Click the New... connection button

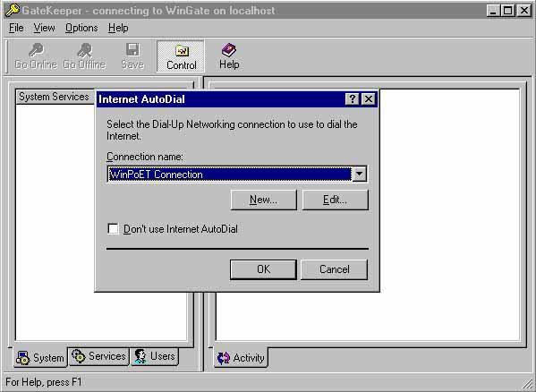pos(264,200)
